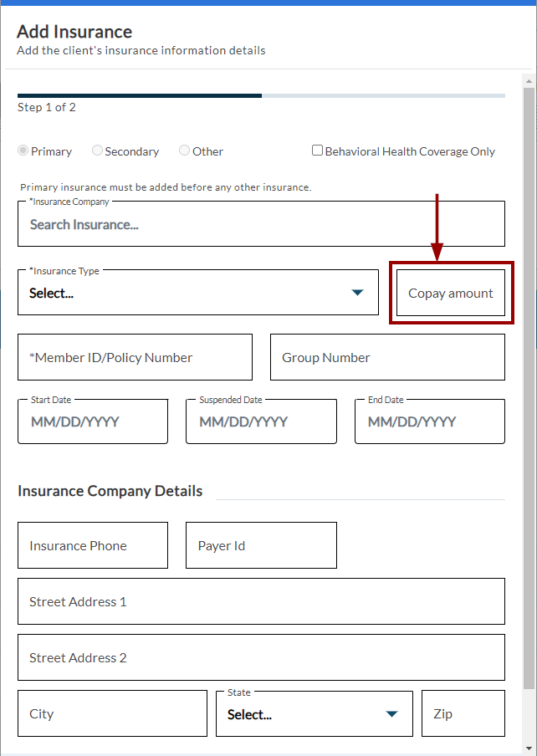Click the Suspended Date input
Viewport: 537px width, 756px height.
(261, 421)
